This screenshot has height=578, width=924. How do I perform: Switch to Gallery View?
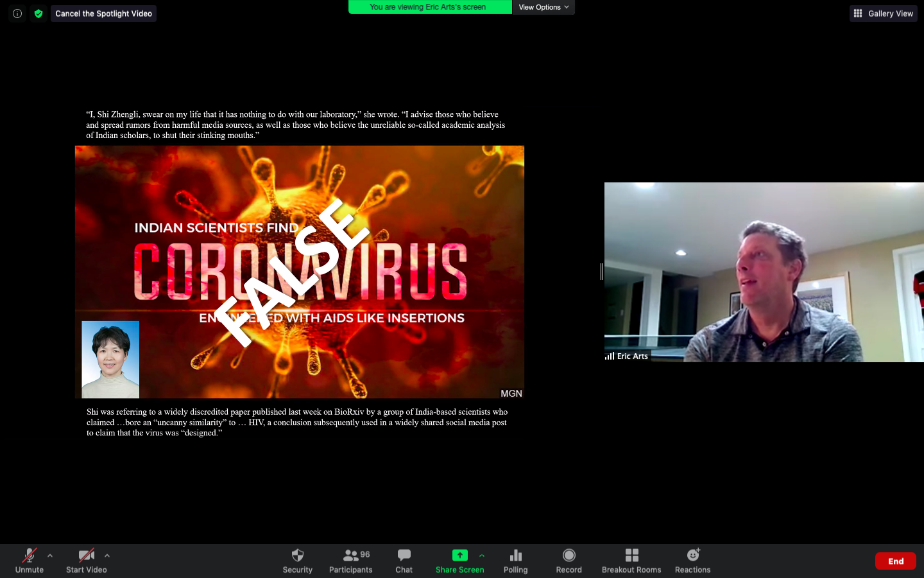(884, 13)
